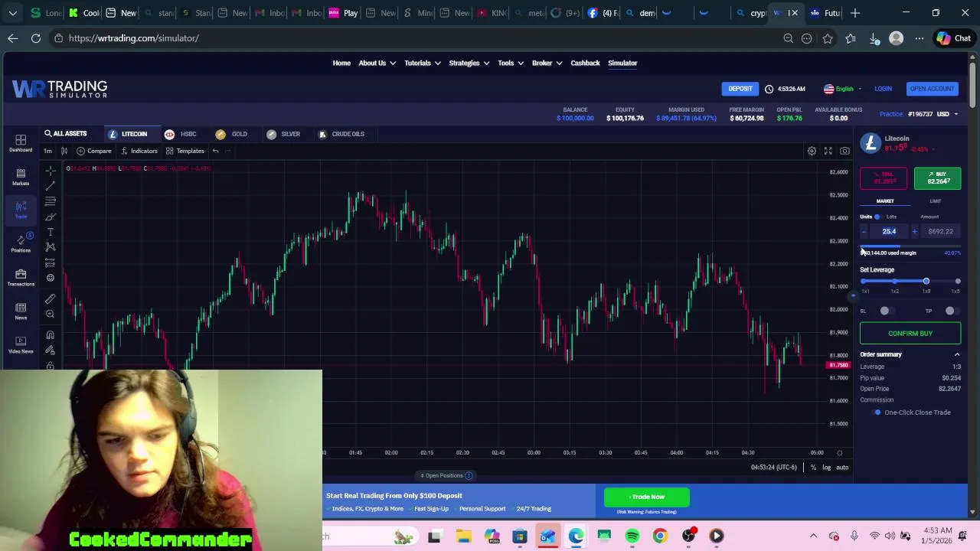980x551 pixels.
Task: Select the patterns drawing tool
Action: (x=50, y=247)
